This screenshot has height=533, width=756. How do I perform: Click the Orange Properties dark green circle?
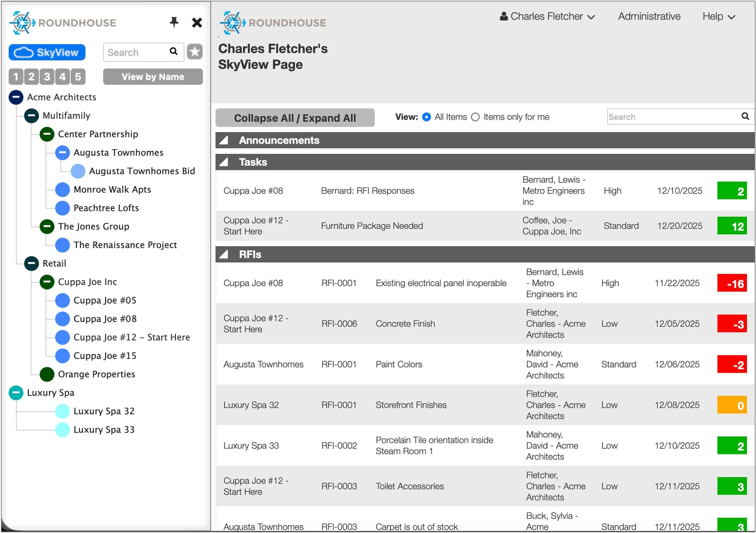click(x=47, y=374)
